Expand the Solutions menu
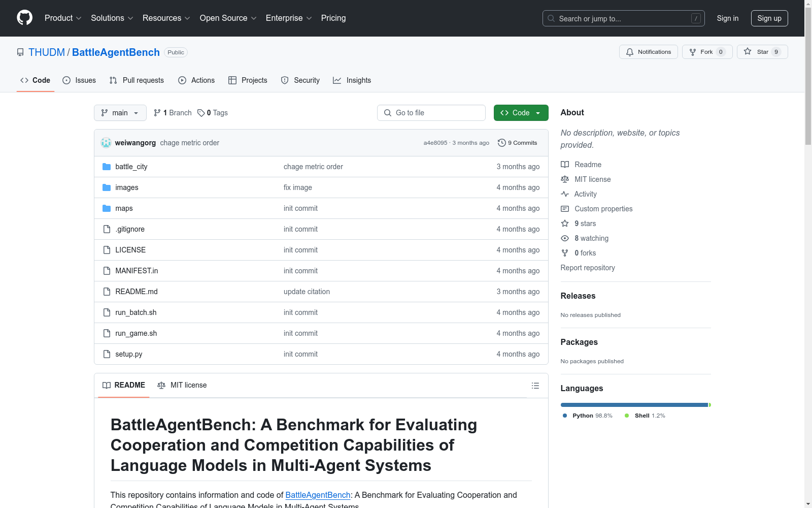 (112, 18)
